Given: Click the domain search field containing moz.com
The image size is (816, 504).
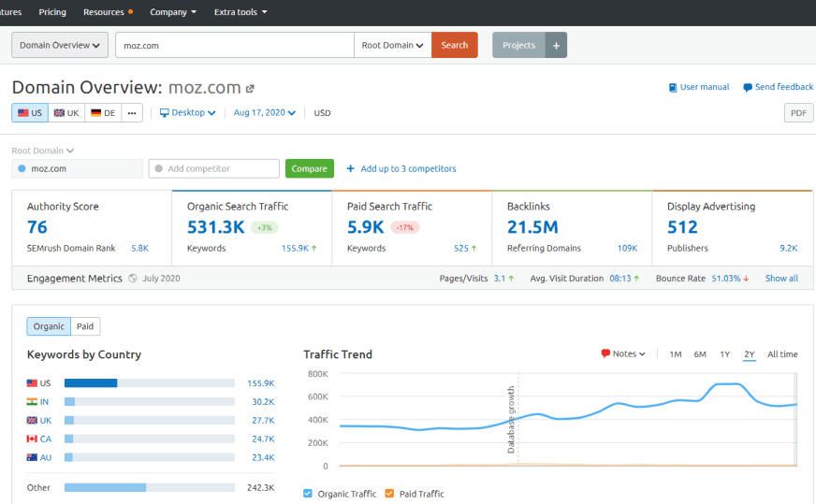Looking at the screenshot, I should [235, 45].
